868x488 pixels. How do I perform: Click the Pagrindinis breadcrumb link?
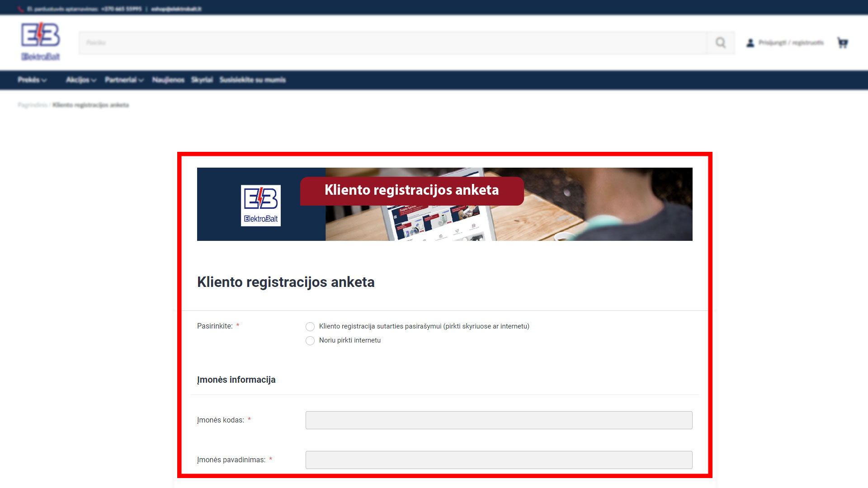point(32,105)
